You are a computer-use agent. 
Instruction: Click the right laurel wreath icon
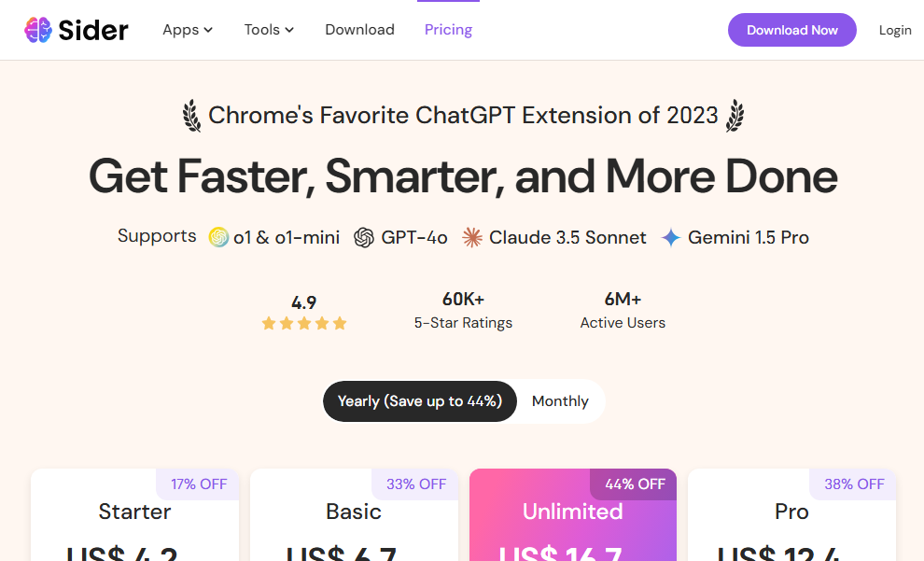coord(735,116)
